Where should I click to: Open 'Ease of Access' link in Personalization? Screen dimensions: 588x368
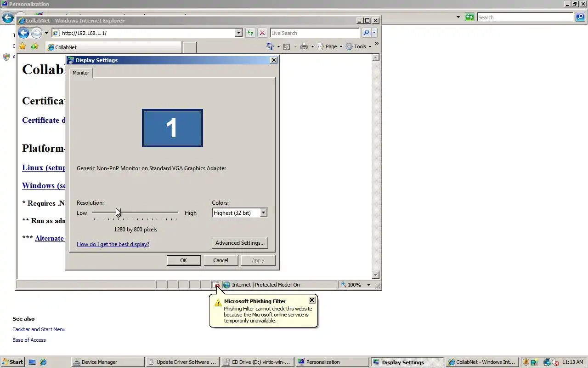[x=29, y=340]
